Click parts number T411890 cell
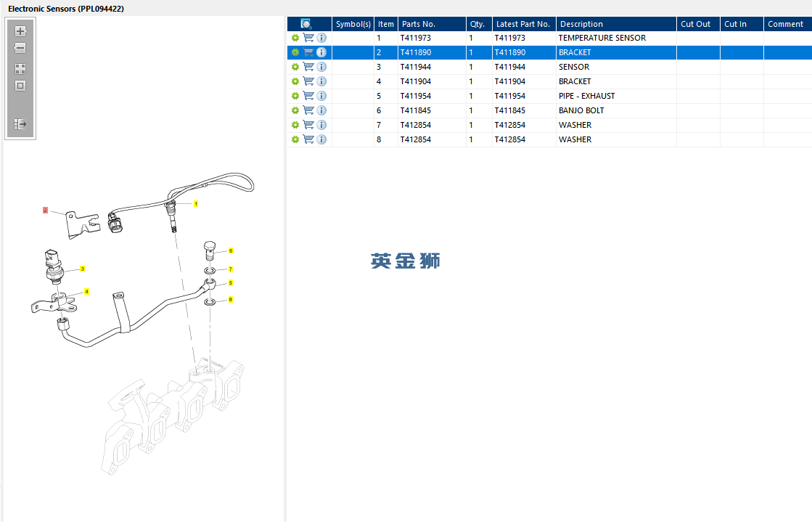This screenshot has height=522, width=812. pyautogui.click(x=432, y=52)
